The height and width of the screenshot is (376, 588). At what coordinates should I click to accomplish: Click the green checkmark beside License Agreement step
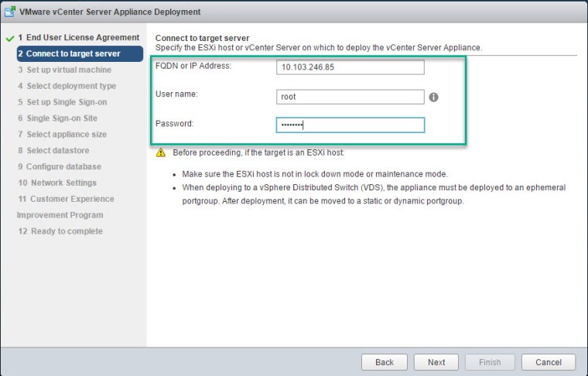[10, 38]
